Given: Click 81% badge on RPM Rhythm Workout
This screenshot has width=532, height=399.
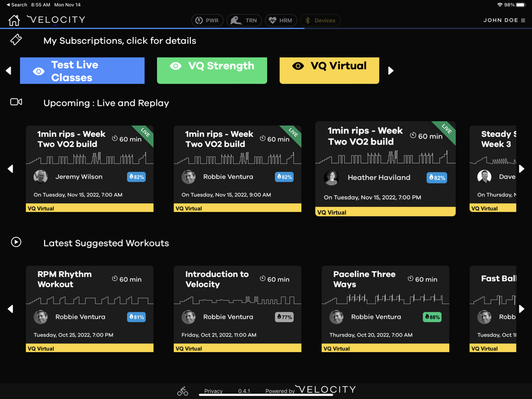Looking at the screenshot, I should point(136,317).
